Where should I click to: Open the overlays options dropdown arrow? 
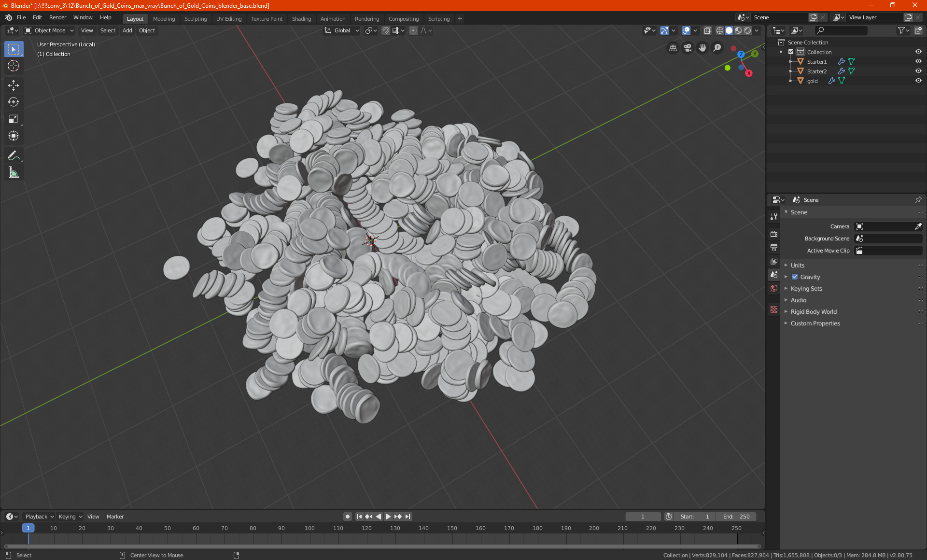tap(695, 30)
